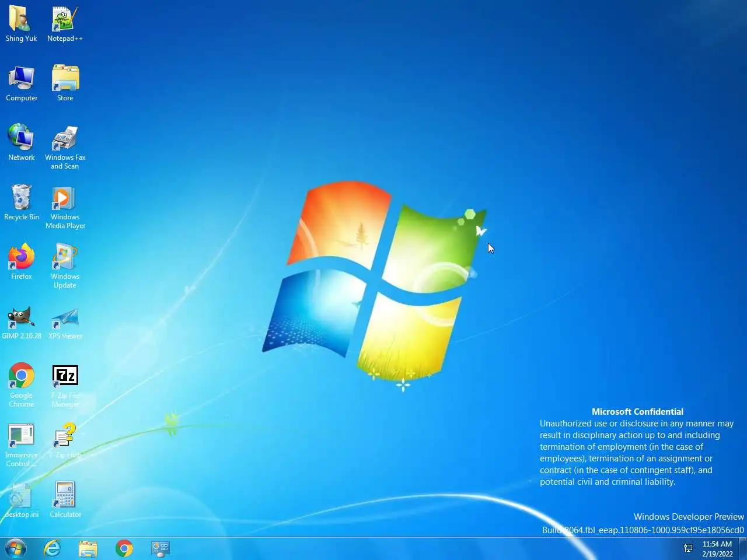Open Firefox from the desktop
Viewport: 747px width, 560px height.
pyautogui.click(x=22, y=262)
